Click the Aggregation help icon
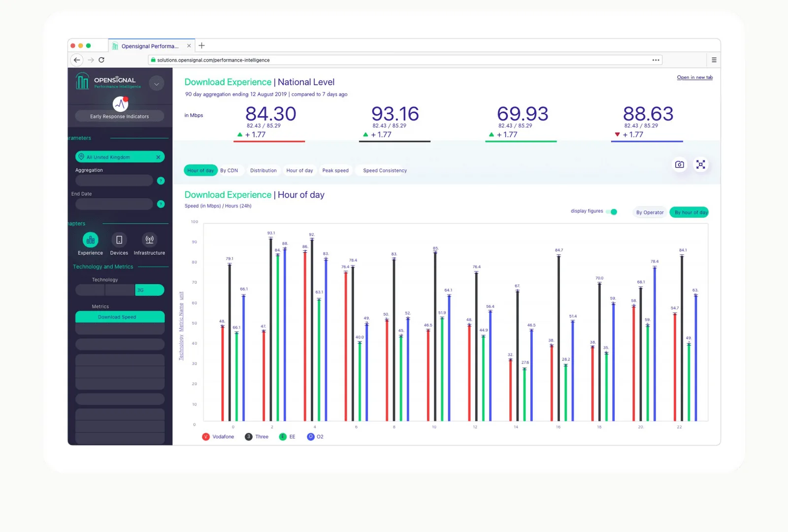The width and height of the screenshot is (788, 532). pos(161,181)
